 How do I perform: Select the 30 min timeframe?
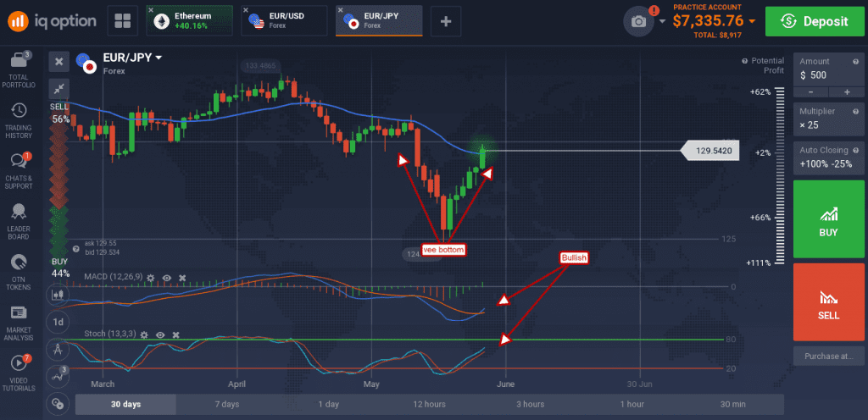pyautogui.click(x=732, y=404)
